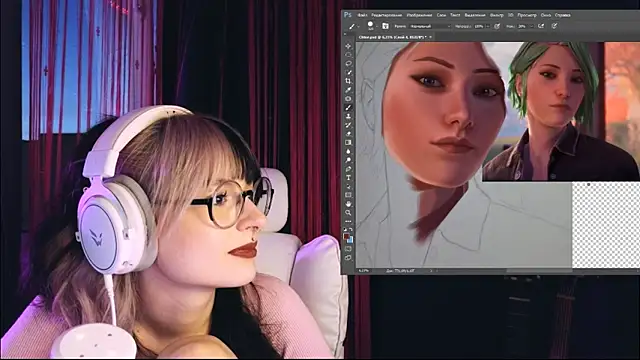Open the brush preset picker

click(x=371, y=26)
